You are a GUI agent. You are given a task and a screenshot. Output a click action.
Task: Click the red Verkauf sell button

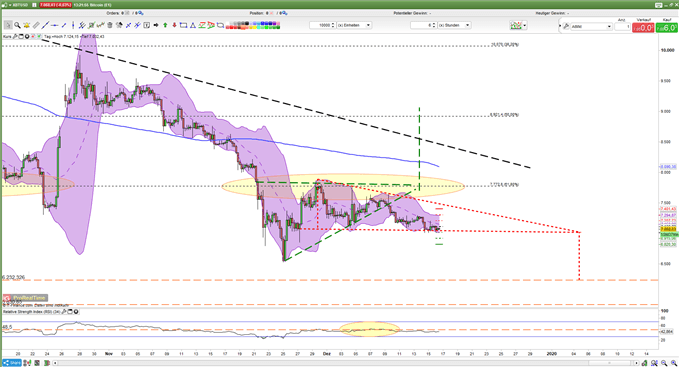(x=643, y=27)
